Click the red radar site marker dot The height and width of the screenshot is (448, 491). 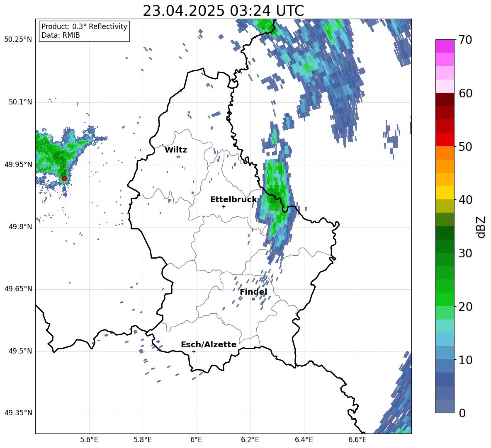pyautogui.click(x=64, y=179)
